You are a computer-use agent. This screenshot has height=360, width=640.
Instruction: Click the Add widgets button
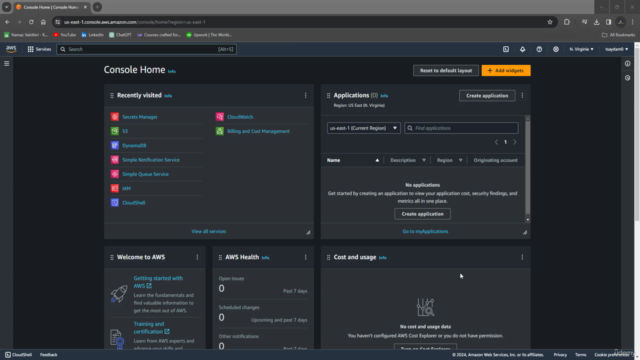(x=506, y=70)
